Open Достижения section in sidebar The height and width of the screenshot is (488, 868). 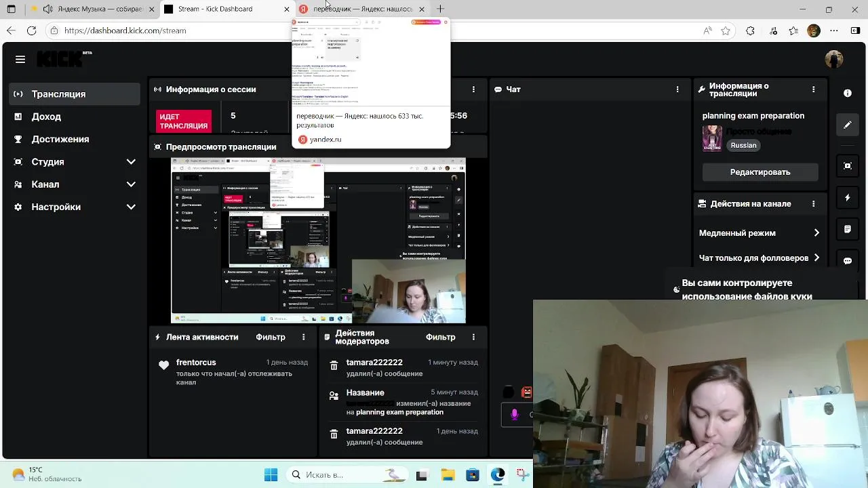[75, 139]
